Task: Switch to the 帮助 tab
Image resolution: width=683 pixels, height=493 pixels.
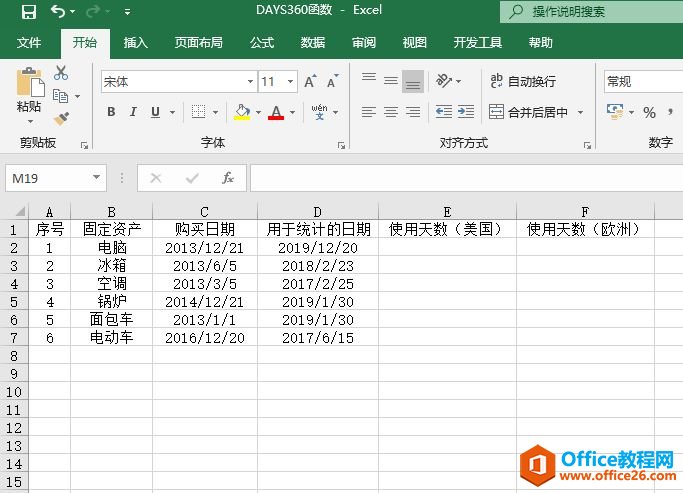Action: pos(541,43)
